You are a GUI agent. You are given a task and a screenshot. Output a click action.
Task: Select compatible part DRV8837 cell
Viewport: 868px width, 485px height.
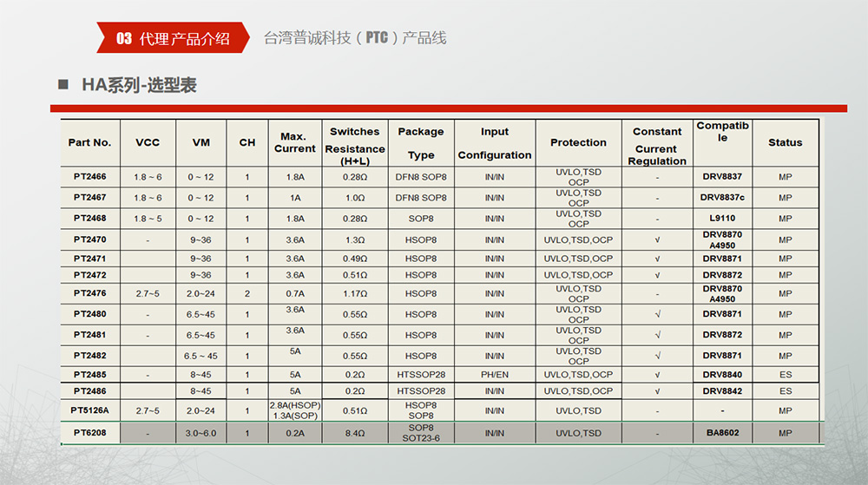722,176
